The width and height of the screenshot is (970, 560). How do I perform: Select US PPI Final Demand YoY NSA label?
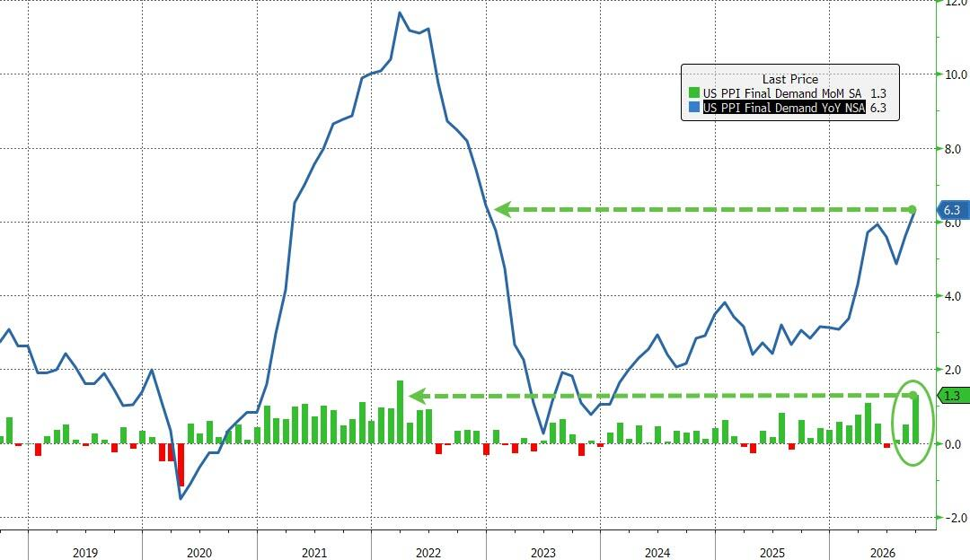click(784, 108)
